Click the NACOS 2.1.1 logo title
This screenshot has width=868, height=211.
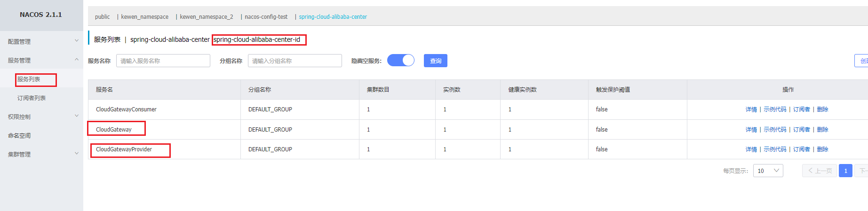click(41, 15)
